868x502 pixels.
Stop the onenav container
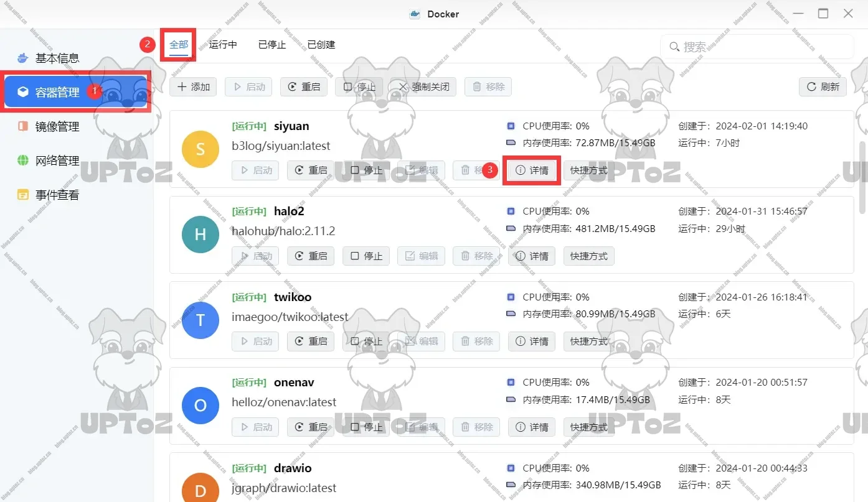tap(366, 427)
